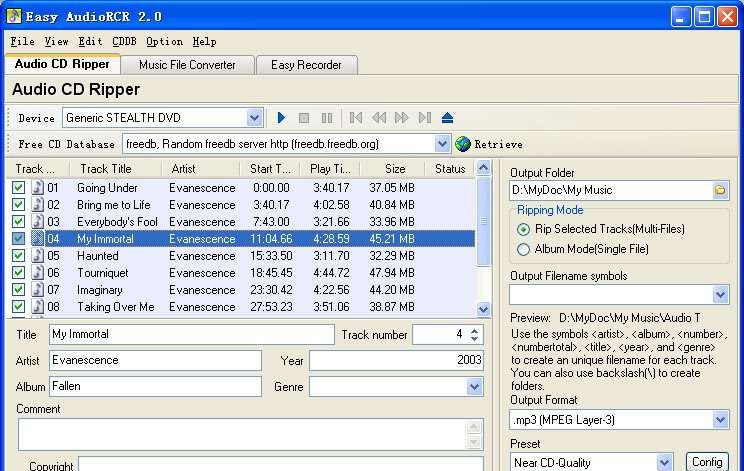The height and width of the screenshot is (471, 744).
Task: Click the Pause playback button
Action: point(327,118)
